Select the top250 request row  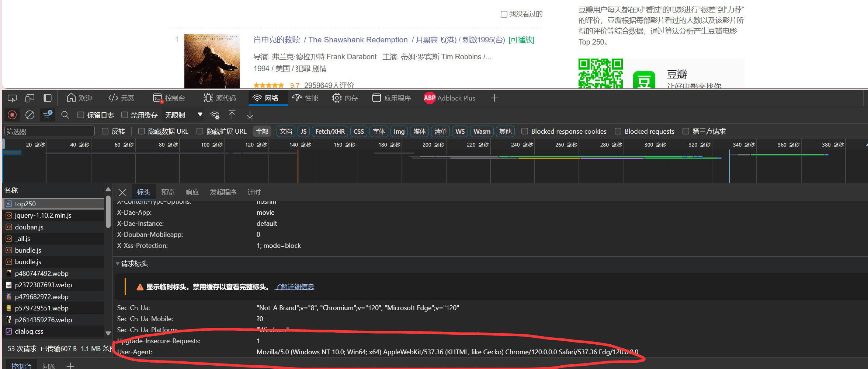coord(54,204)
